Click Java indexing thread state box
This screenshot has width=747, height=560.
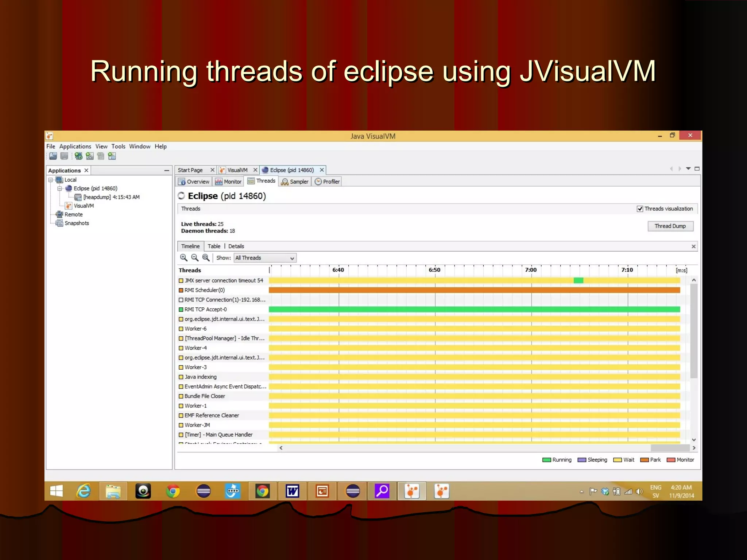[181, 377]
